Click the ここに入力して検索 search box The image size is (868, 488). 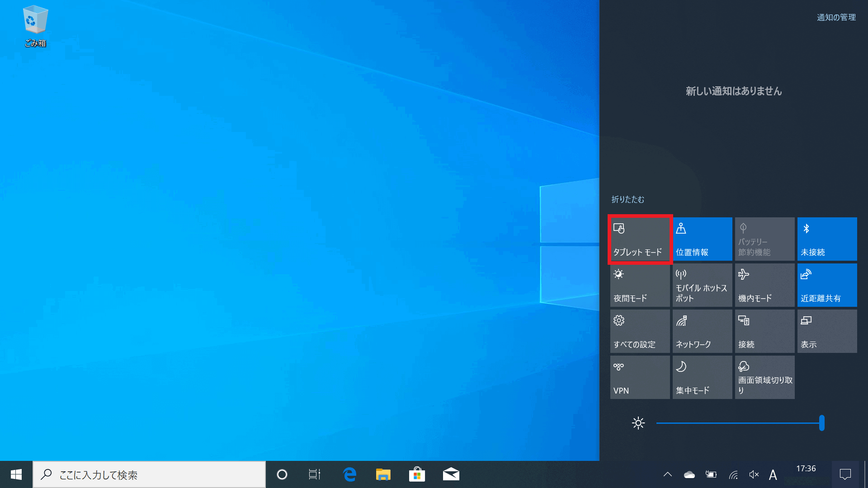point(149,474)
